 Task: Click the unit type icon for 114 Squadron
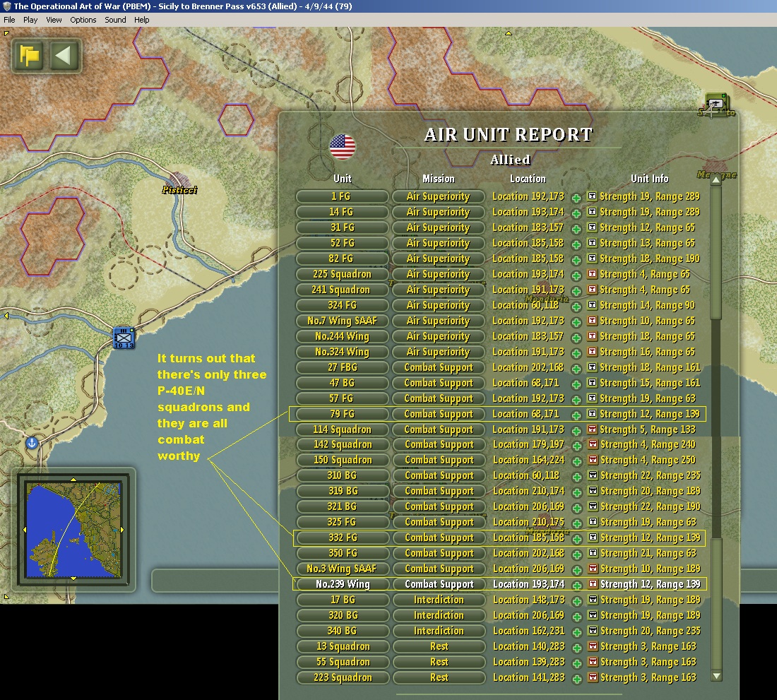click(x=592, y=429)
